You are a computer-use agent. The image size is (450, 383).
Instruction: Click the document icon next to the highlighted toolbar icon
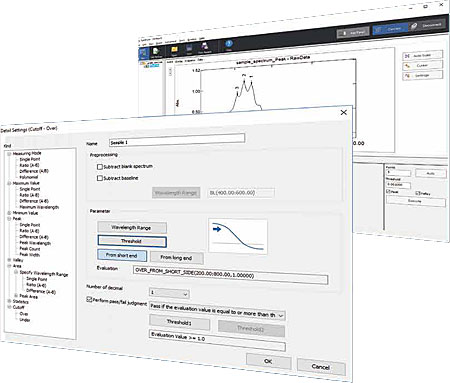point(156,52)
